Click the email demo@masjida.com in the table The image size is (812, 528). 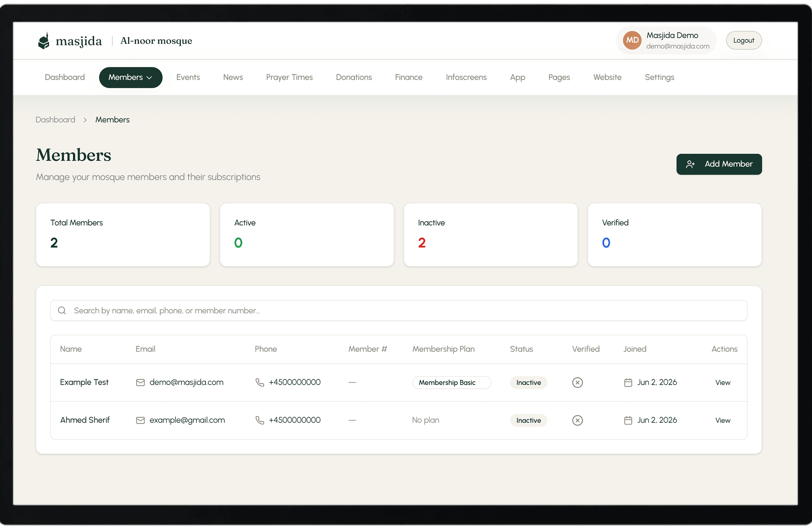point(186,382)
